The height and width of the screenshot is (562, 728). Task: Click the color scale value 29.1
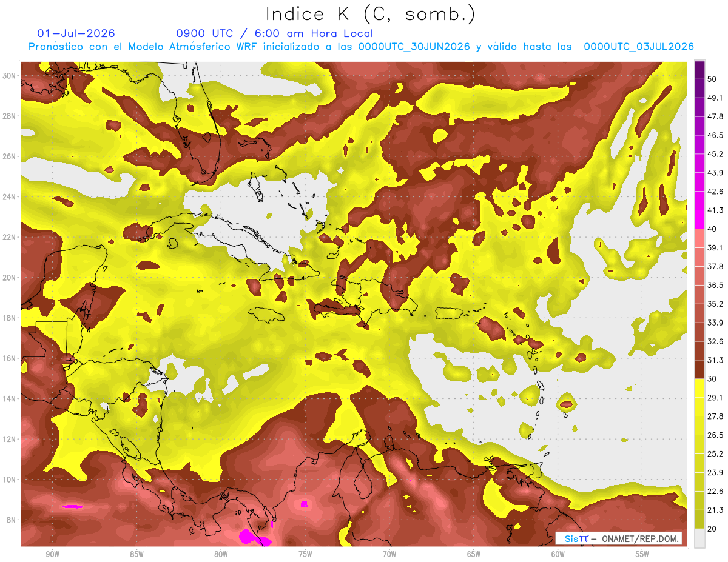click(x=715, y=398)
